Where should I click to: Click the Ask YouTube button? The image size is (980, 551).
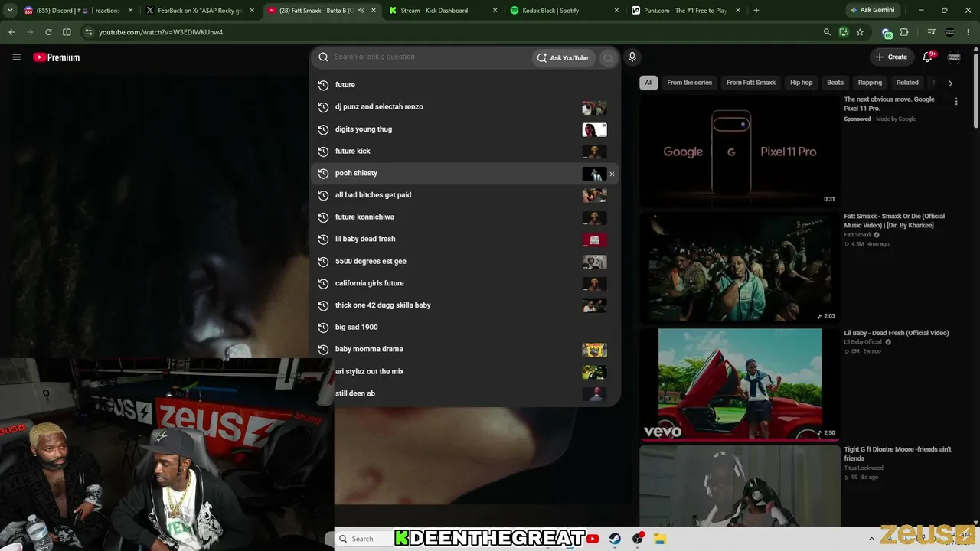[563, 57]
